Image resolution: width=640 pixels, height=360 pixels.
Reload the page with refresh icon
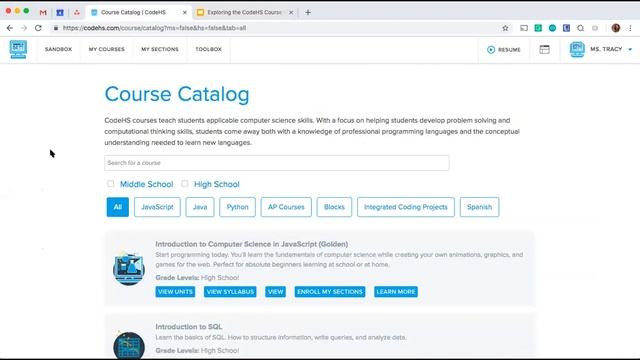(38, 28)
